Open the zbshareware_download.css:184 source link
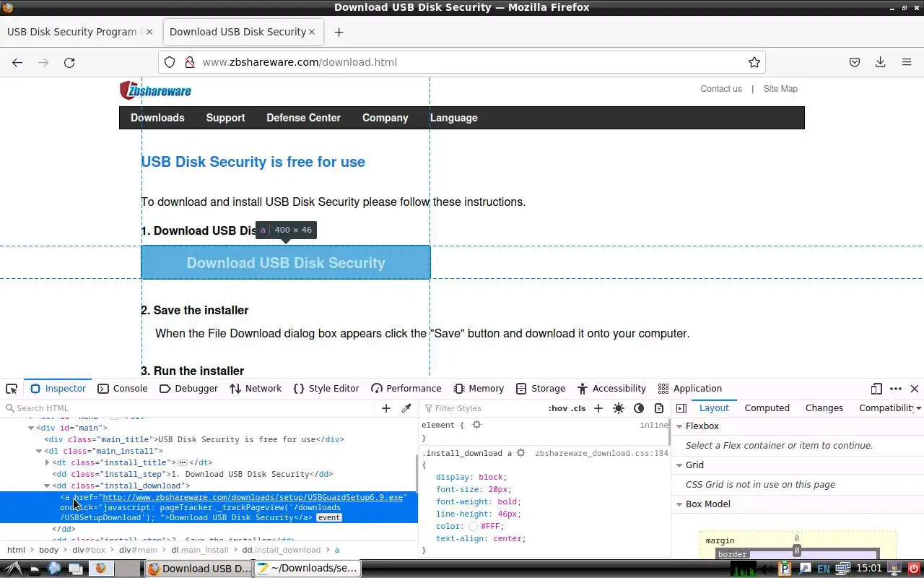The height and width of the screenshot is (578, 924). 601,454
